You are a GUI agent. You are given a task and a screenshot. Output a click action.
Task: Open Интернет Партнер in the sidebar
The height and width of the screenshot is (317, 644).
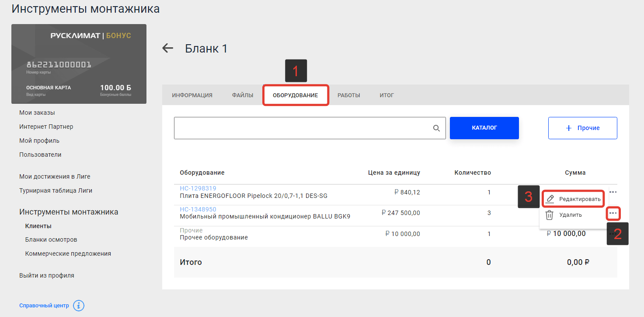point(46,127)
